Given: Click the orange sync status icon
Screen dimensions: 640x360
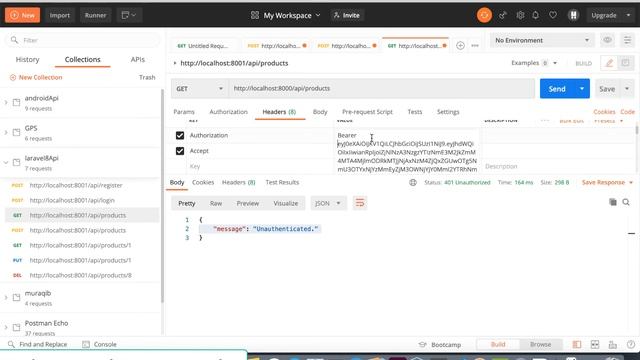Looking at the screenshot, I should (x=484, y=15).
